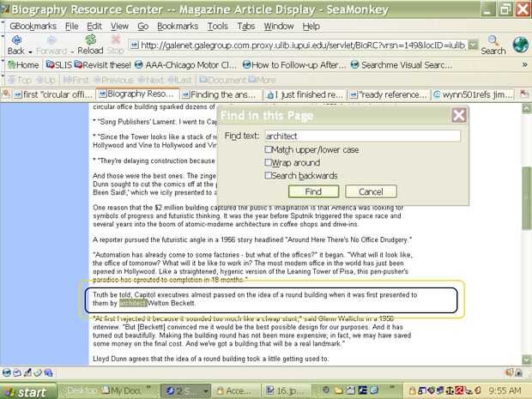Switch to the first "circular offi... tab
The width and height of the screenshot is (532, 399).
point(53,94)
